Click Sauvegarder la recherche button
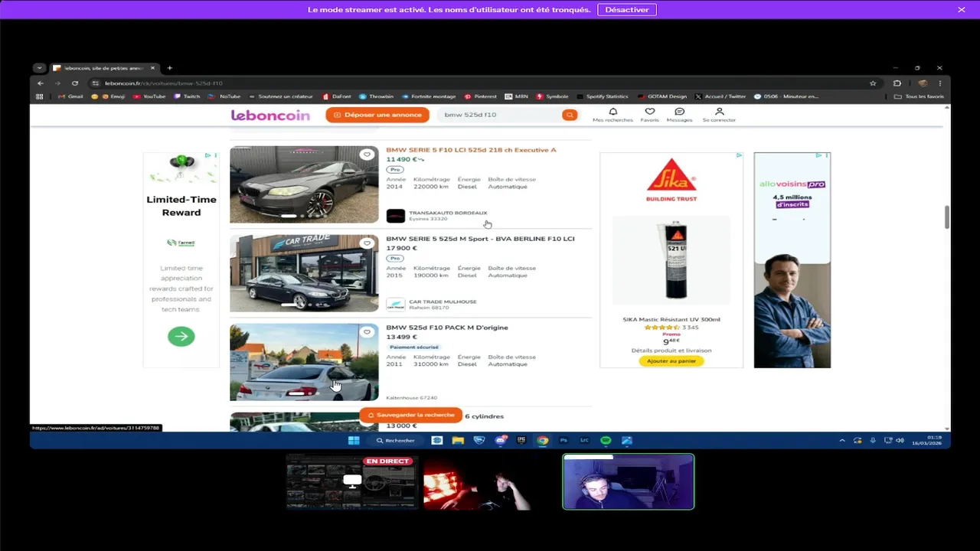This screenshot has width=980, height=551. coord(411,415)
